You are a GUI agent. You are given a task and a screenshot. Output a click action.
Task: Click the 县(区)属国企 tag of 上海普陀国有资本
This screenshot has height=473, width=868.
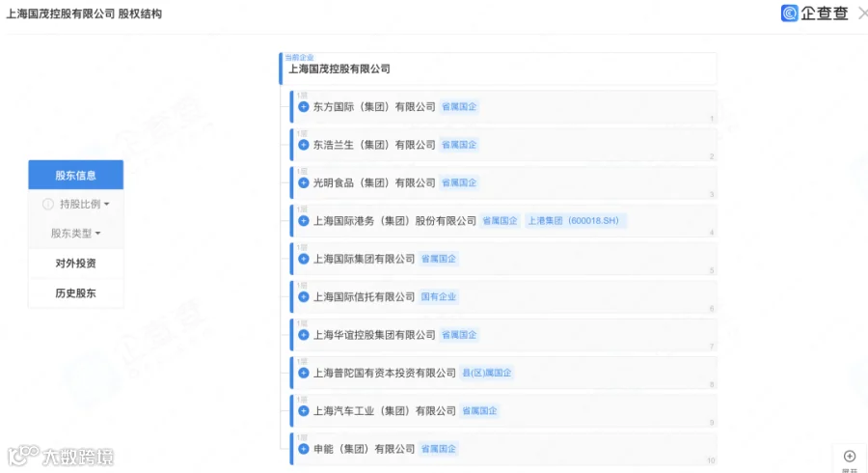(487, 373)
